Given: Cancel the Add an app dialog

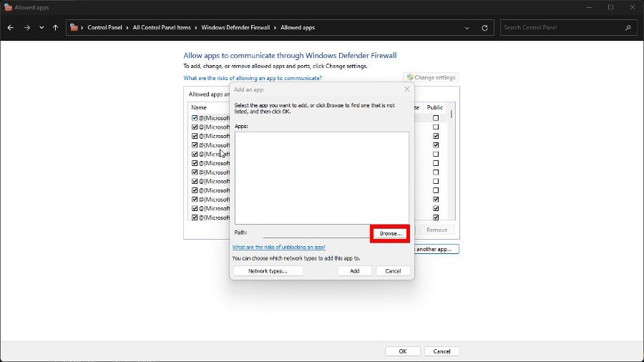Looking at the screenshot, I should pyautogui.click(x=393, y=271).
